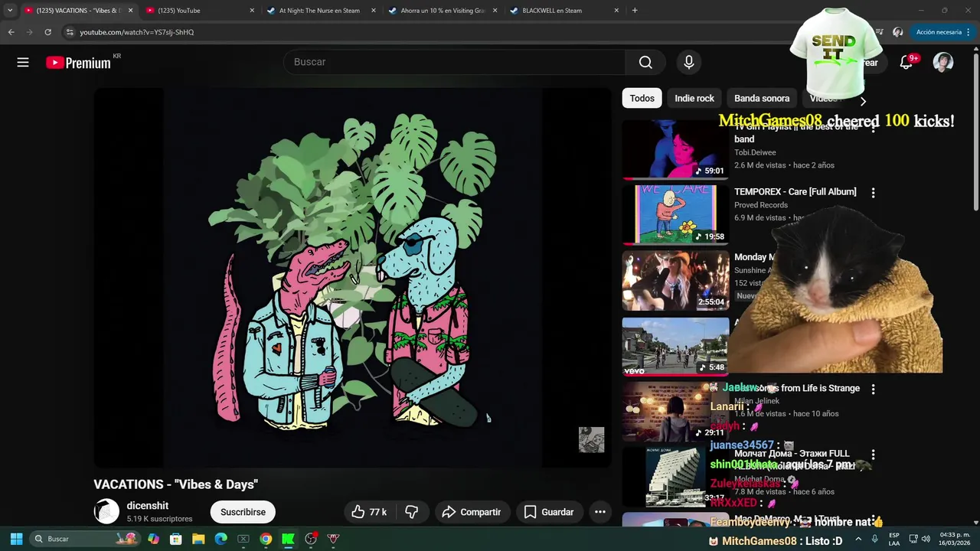Open browser media control icon
980x551 pixels.
tap(879, 32)
